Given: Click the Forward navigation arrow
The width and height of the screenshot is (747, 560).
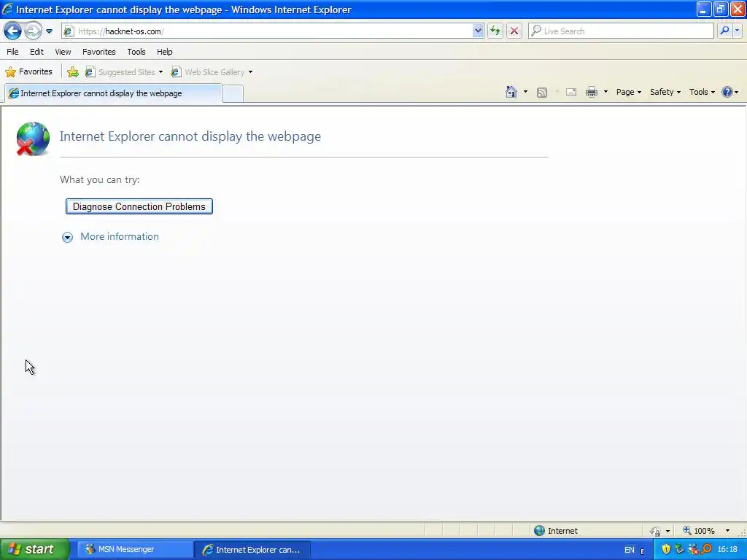Looking at the screenshot, I should click(x=33, y=31).
